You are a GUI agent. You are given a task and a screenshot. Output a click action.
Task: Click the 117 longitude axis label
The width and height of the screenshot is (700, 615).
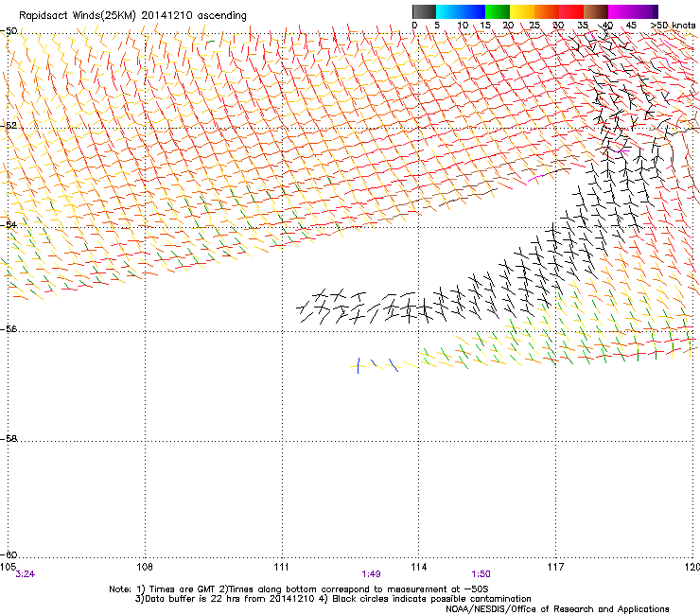coord(555,567)
